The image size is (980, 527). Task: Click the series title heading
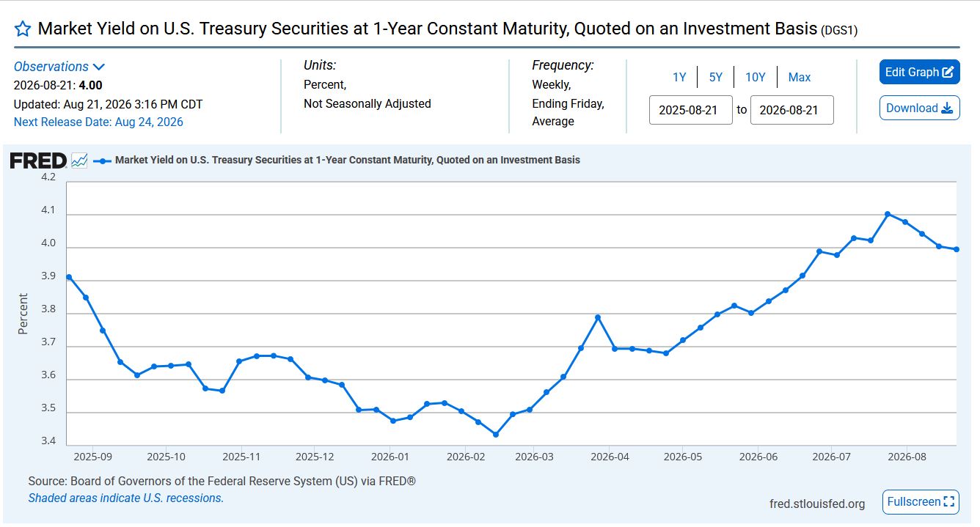tap(428, 29)
